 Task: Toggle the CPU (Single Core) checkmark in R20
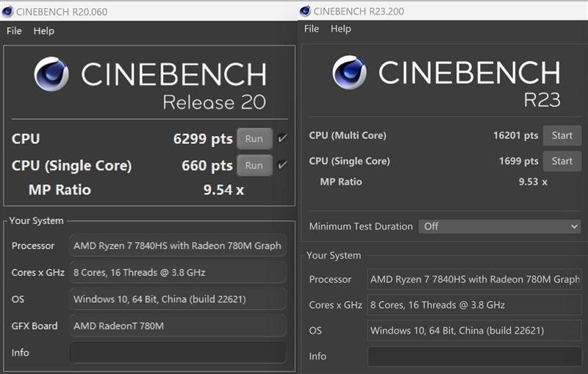[283, 165]
